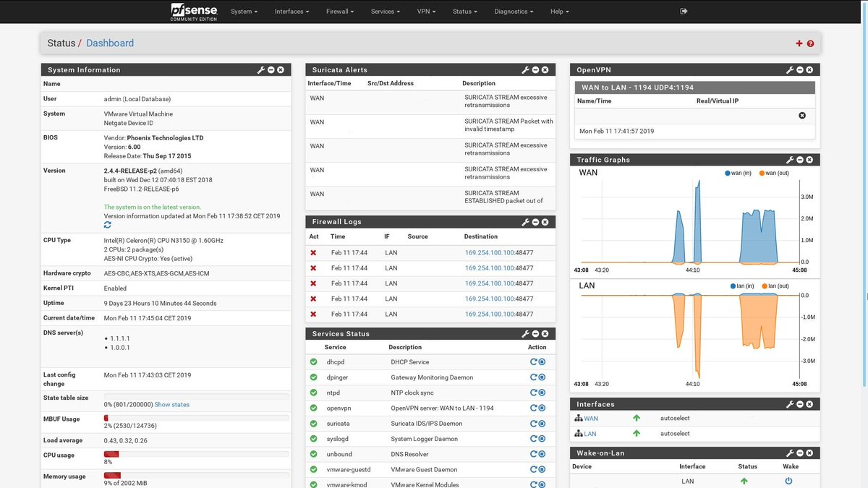The image size is (868, 488).
Task: Restart the dhcpd service
Action: [x=533, y=362]
